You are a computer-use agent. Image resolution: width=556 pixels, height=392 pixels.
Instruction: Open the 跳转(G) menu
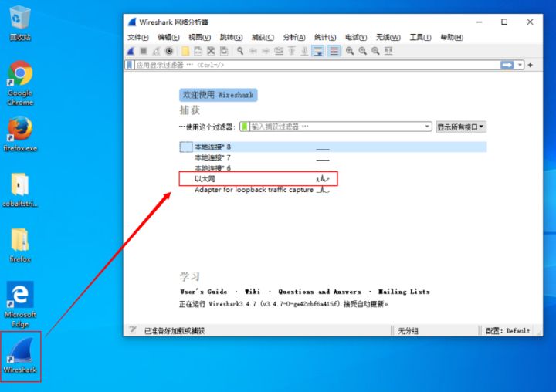pos(231,37)
